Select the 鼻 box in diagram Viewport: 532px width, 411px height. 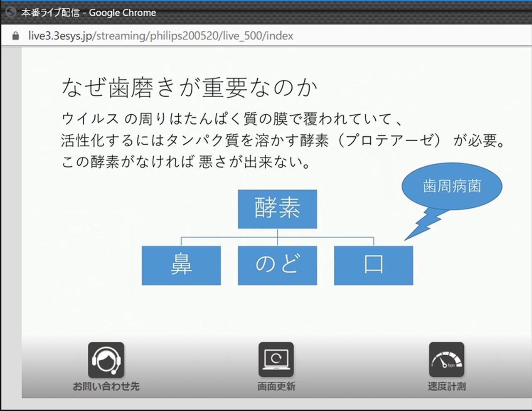181,265
